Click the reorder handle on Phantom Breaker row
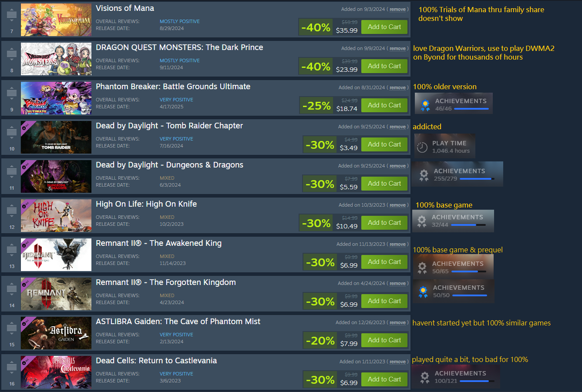Image resolution: width=582 pixels, height=392 pixels. (x=12, y=93)
